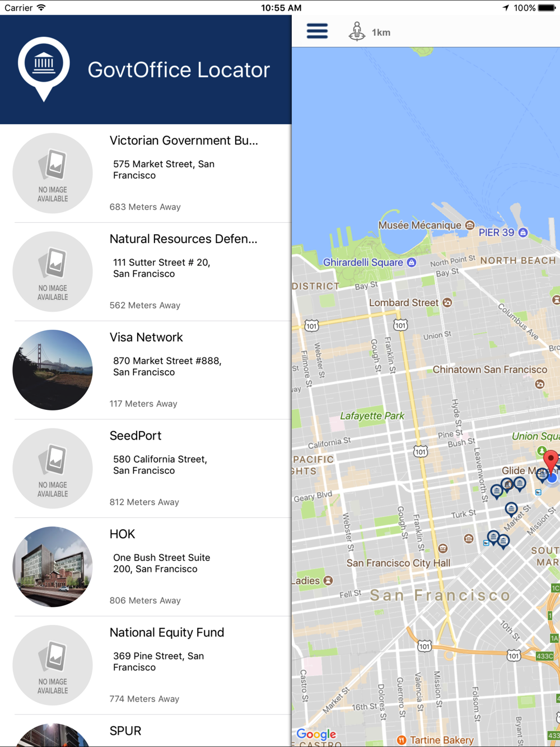560x747 pixels.
Task: Tap Visa Network Golden Gate thumbnail
Action: click(x=53, y=370)
